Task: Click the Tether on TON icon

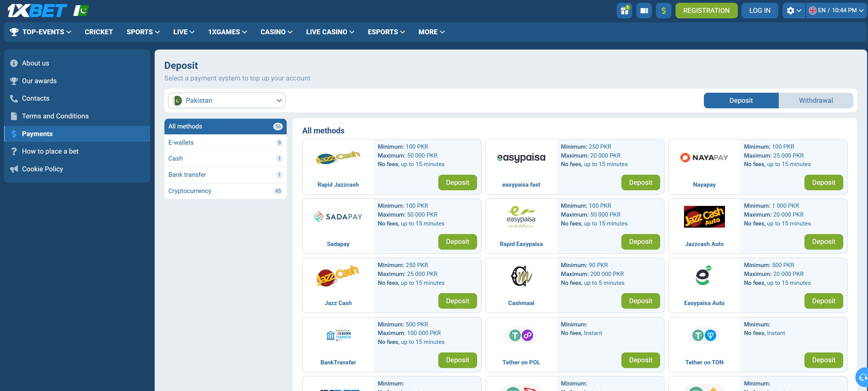Action: 704,335
